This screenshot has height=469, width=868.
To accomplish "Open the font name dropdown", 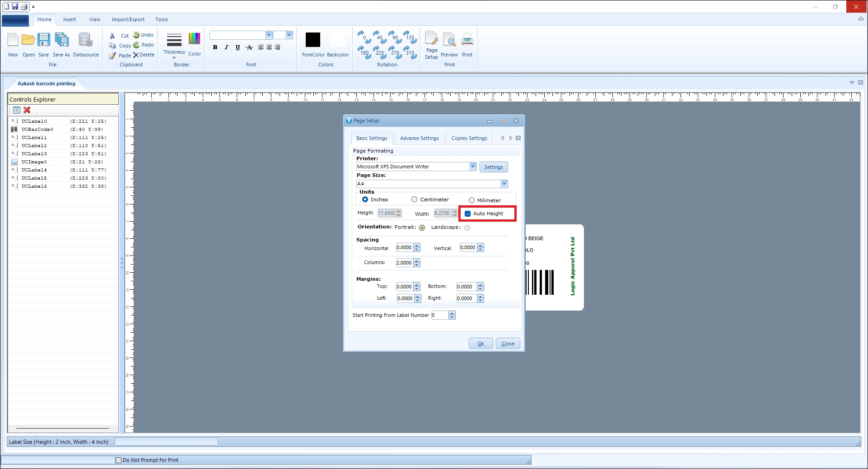I will [269, 35].
